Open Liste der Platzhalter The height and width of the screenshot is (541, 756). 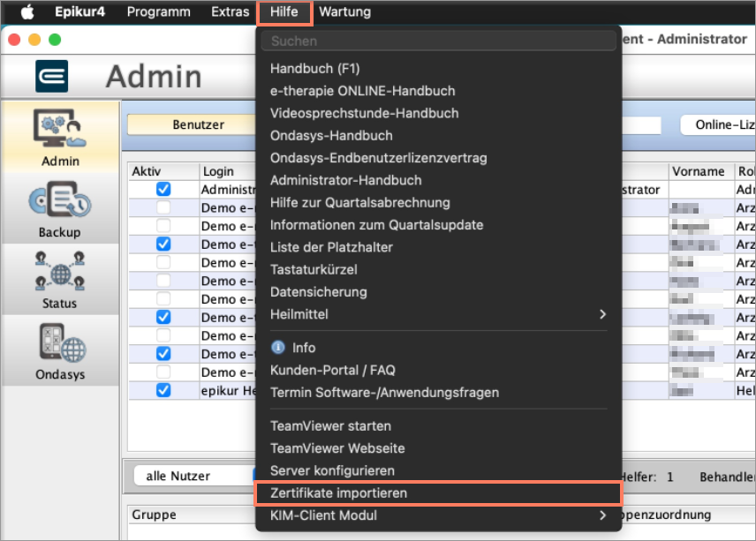point(439,247)
